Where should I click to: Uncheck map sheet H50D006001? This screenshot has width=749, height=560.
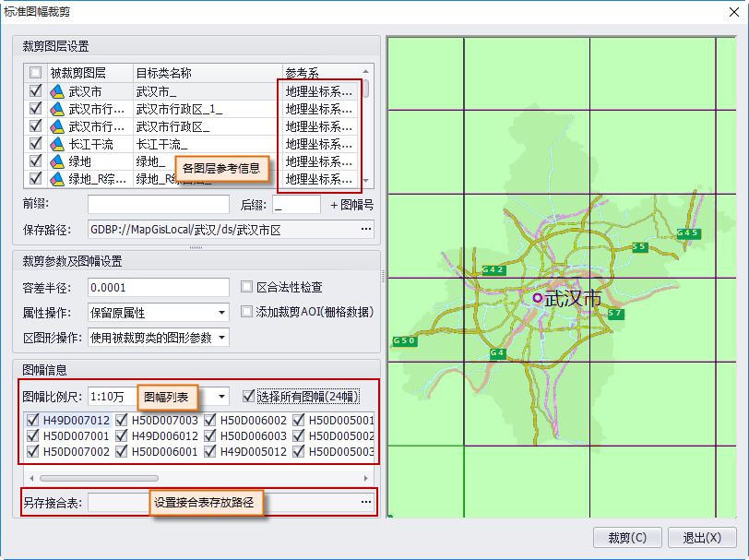(122, 451)
